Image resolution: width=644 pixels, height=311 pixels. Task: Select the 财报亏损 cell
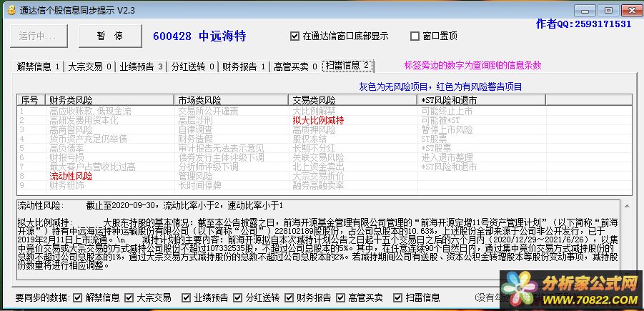66,158
